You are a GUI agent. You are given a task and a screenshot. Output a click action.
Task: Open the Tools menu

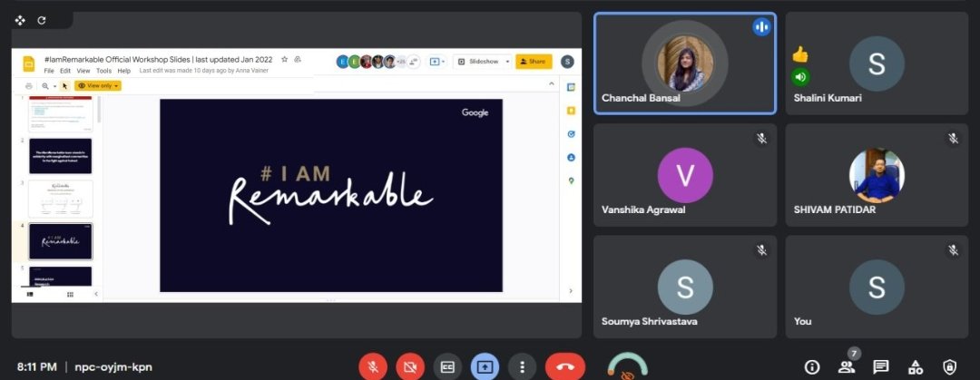point(103,71)
